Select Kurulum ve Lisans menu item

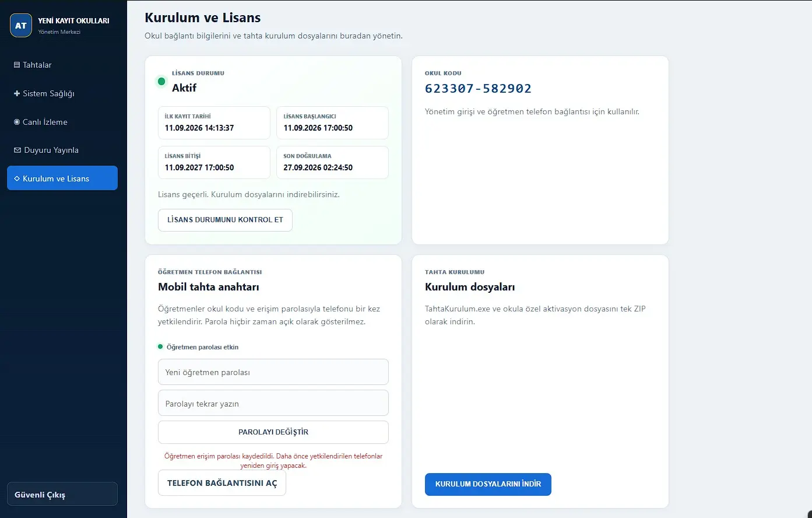[x=62, y=178]
